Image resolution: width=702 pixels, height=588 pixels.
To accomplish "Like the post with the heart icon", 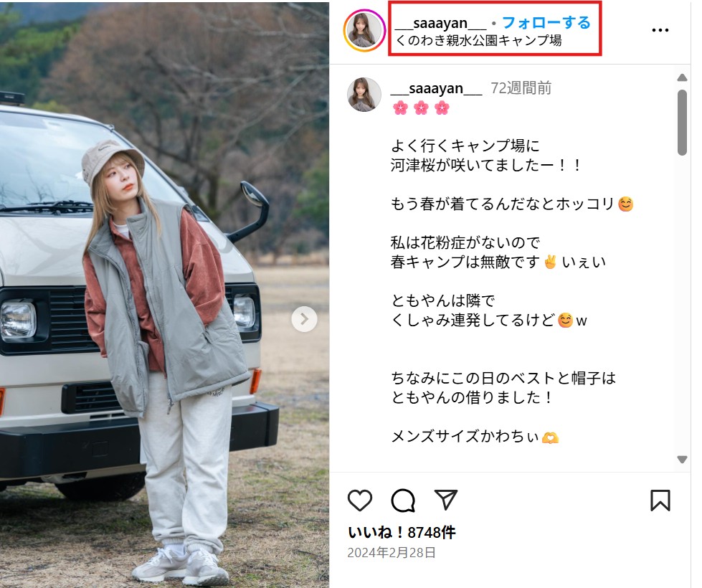I will point(360,501).
